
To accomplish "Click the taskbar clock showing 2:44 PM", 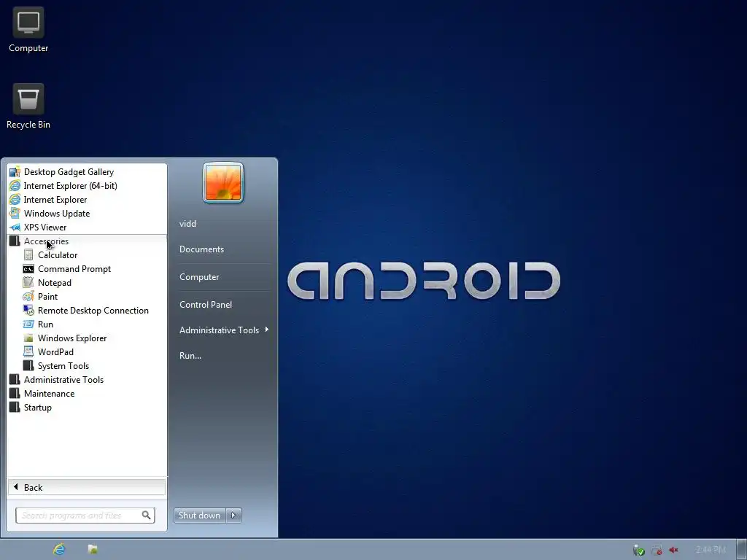I will pos(711,550).
